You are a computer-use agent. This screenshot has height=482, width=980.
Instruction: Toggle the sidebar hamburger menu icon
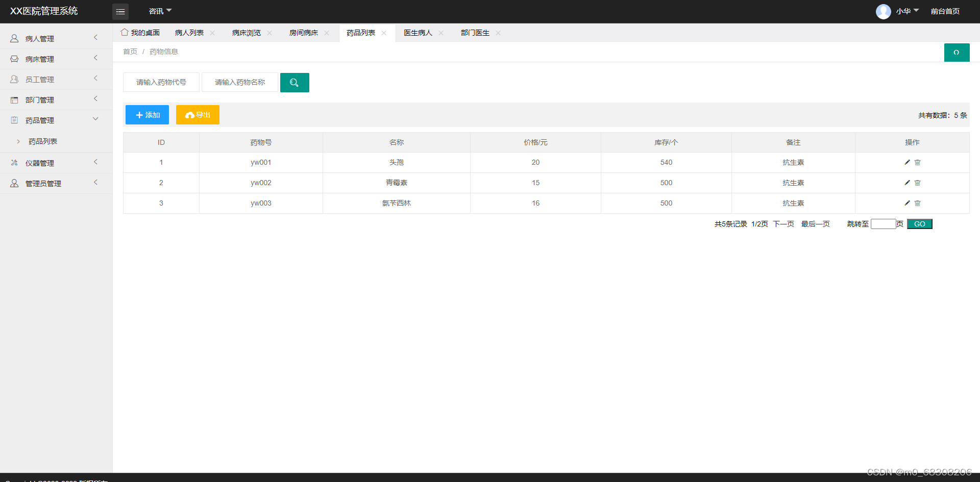point(120,11)
